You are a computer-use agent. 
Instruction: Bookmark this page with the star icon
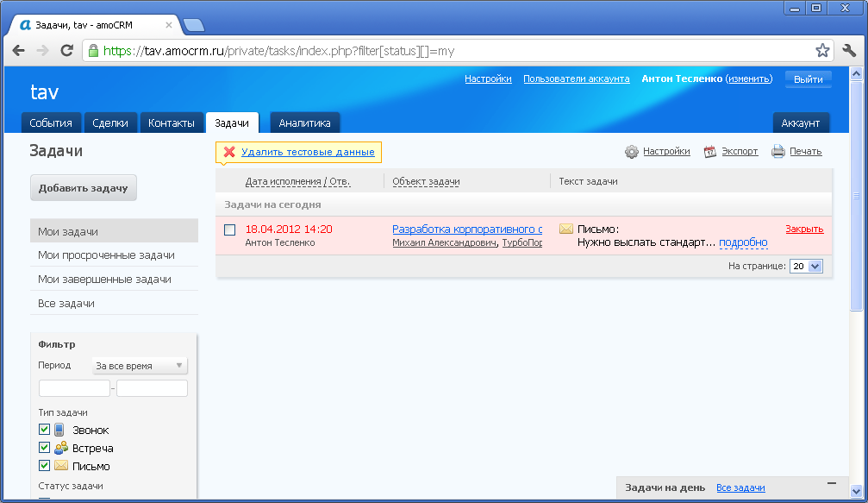pos(822,51)
